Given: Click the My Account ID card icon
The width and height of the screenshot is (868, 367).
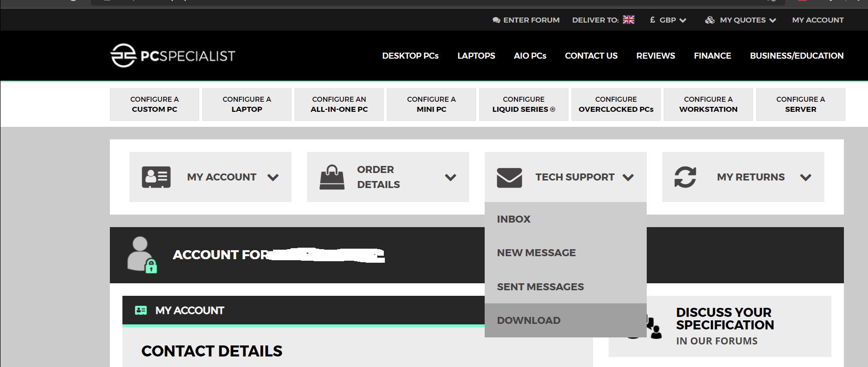Looking at the screenshot, I should pyautogui.click(x=156, y=177).
